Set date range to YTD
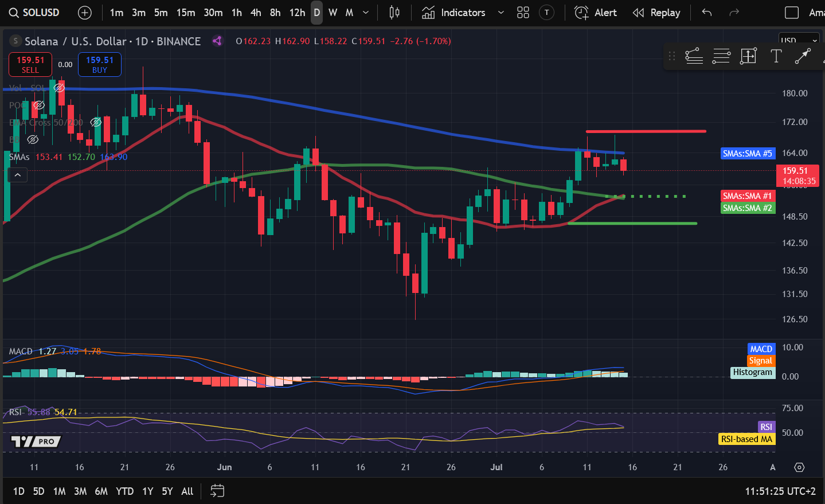 click(x=124, y=491)
